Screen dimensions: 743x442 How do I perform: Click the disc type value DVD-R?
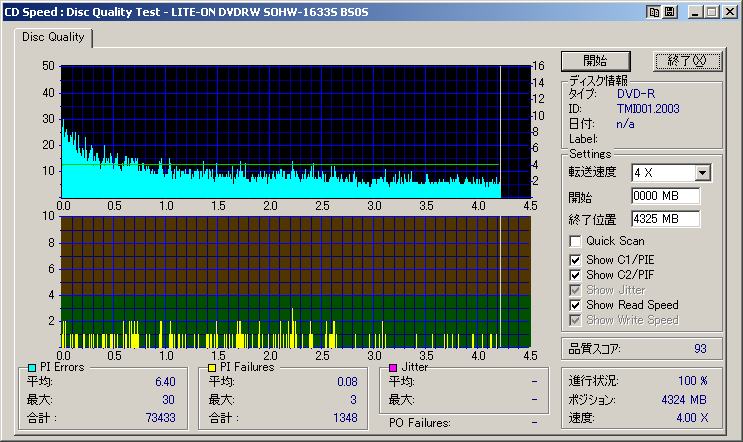point(636,94)
